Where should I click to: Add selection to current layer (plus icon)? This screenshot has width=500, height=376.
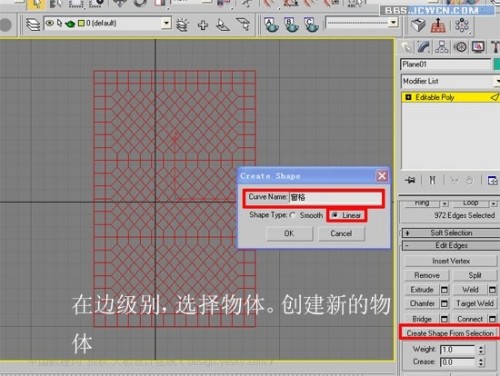point(203,25)
